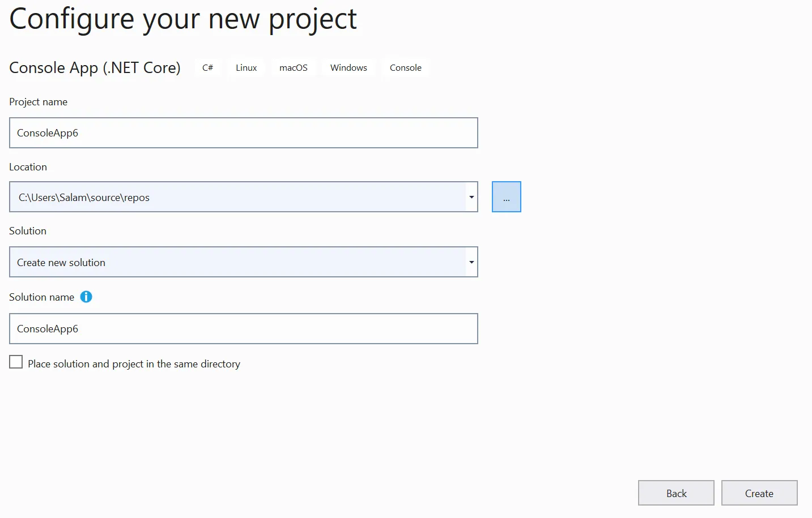This screenshot has width=812, height=518.
Task: Click the Linux platform tag
Action: click(x=245, y=67)
